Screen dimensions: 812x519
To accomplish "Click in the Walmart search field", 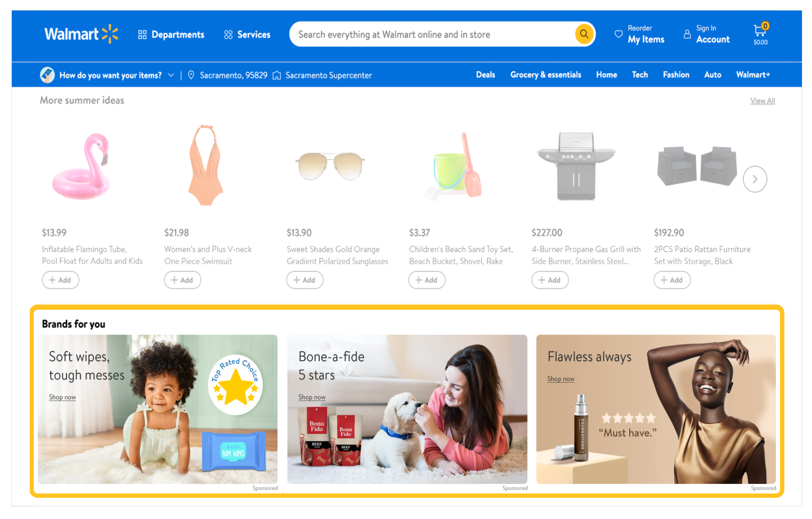I will 432,35.
